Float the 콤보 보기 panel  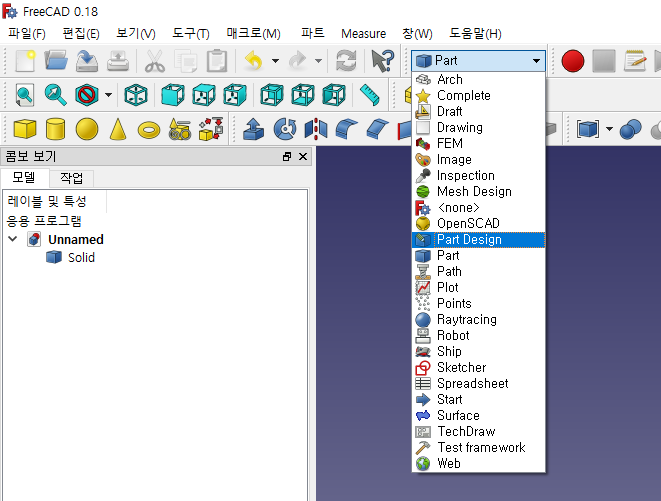point(287,156)
